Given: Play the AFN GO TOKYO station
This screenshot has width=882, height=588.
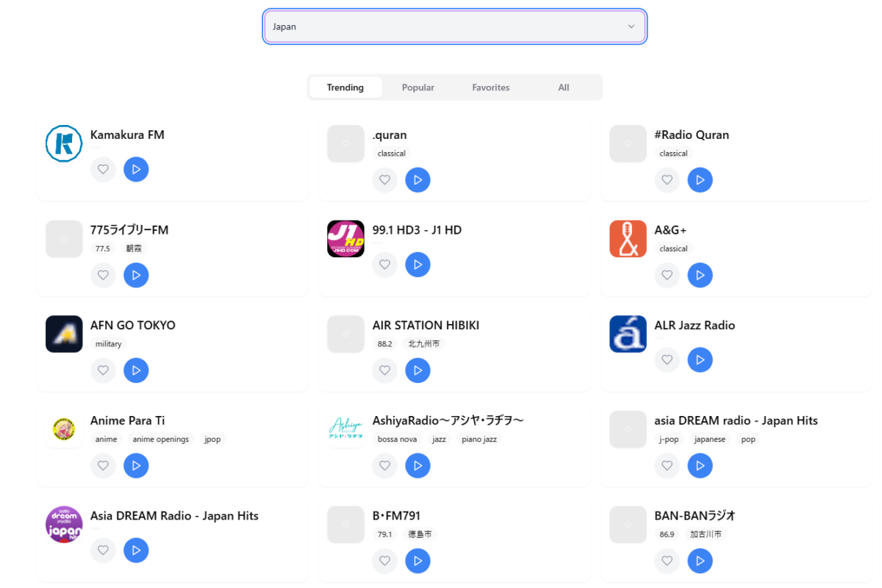Looking at the screenshot, I should pyautogui.click(x=136, y=370).
